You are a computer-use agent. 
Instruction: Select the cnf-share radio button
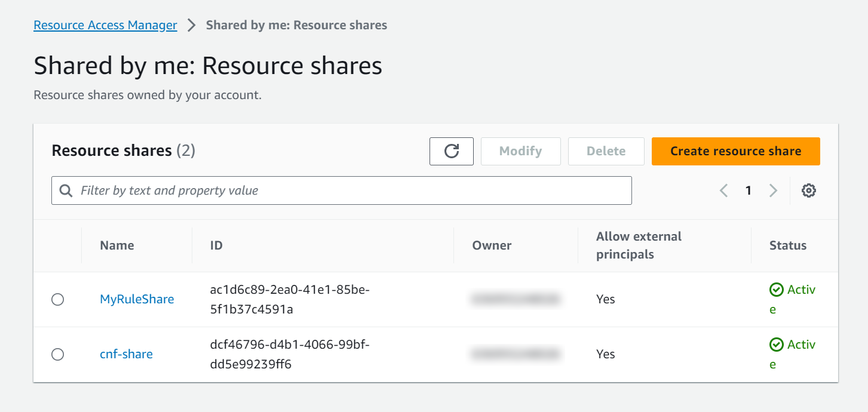point(57,354)
